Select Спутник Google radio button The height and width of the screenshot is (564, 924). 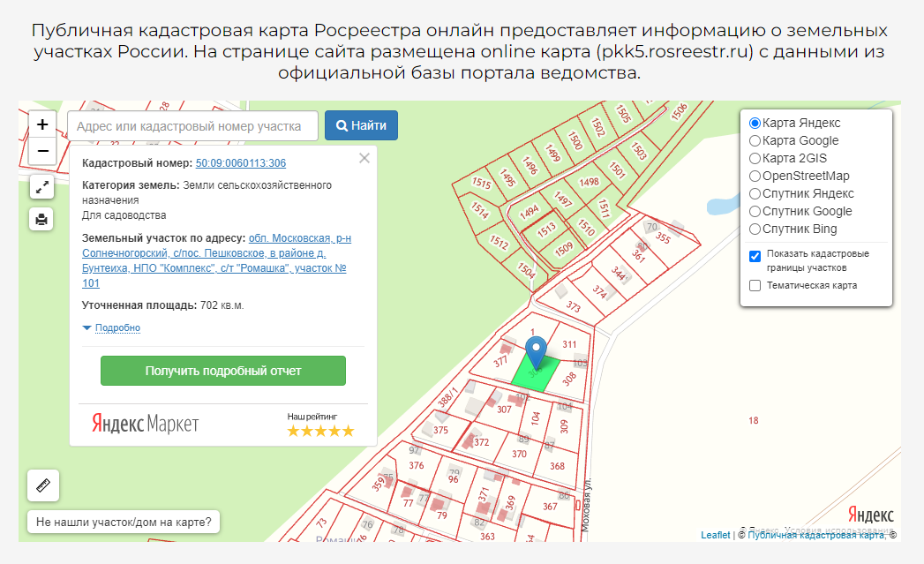click(x=755, y=212)
